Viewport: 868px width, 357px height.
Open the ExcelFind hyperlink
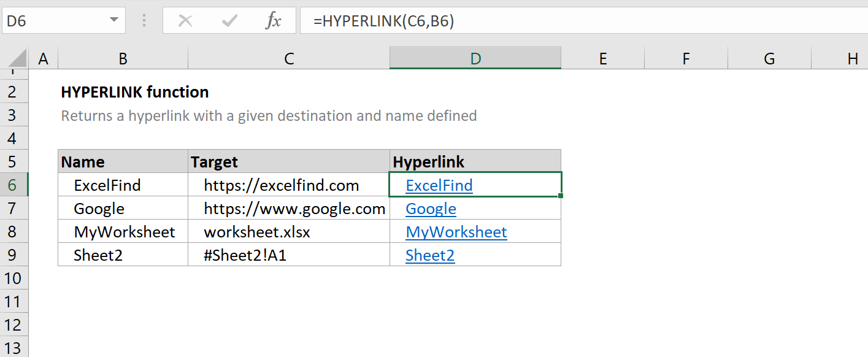[439, 185]
